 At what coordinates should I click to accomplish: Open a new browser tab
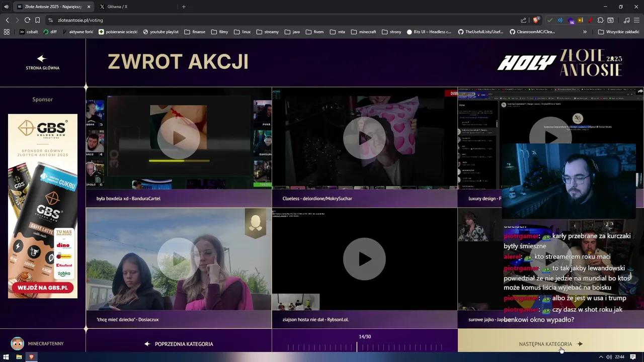[184, 7]
